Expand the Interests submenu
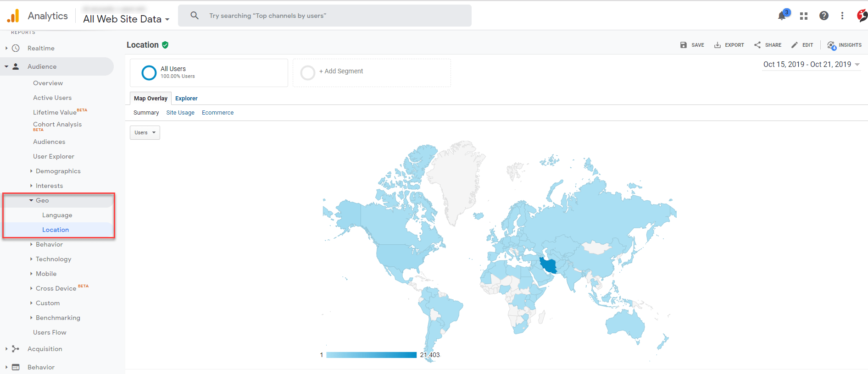Viewport: 868px width, 374px height. coord(31,186)
